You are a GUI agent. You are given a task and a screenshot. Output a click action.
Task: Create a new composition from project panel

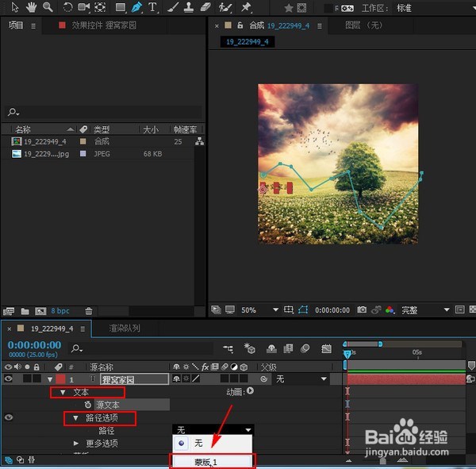tap(40, 311)
